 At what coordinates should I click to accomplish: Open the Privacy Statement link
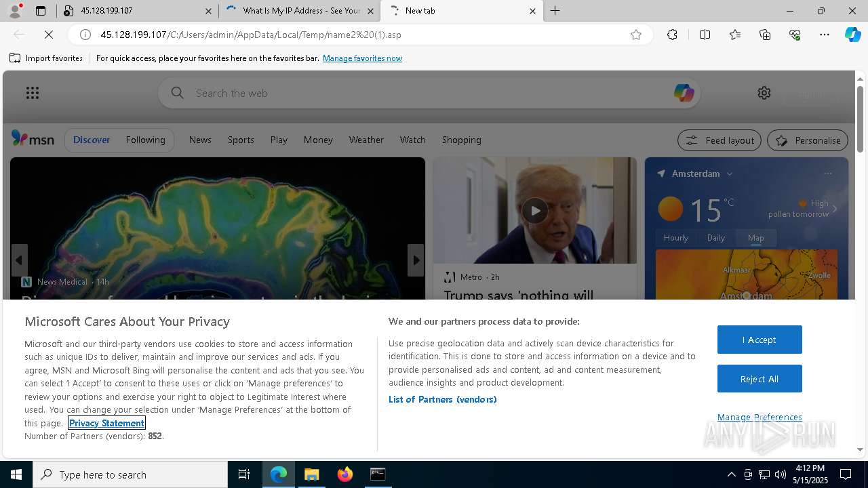[x=106, y=423]
